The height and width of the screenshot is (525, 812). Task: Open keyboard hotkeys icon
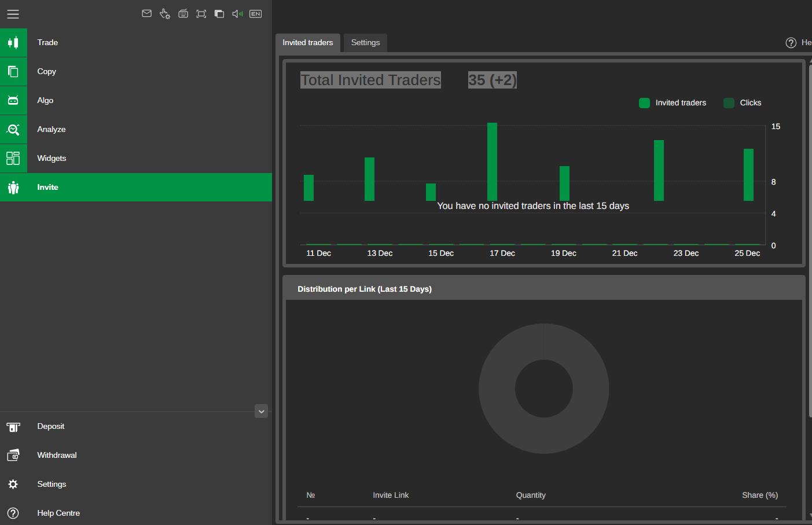tap(183, 14)
